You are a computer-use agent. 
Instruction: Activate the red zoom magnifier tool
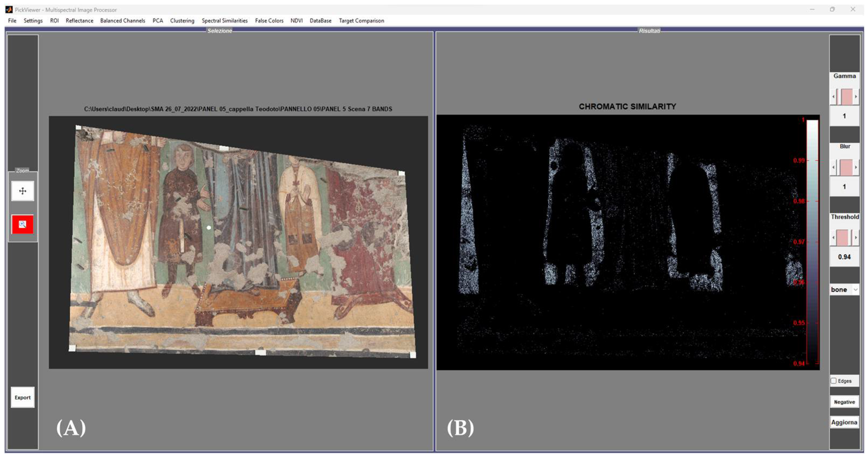point(23,224)
